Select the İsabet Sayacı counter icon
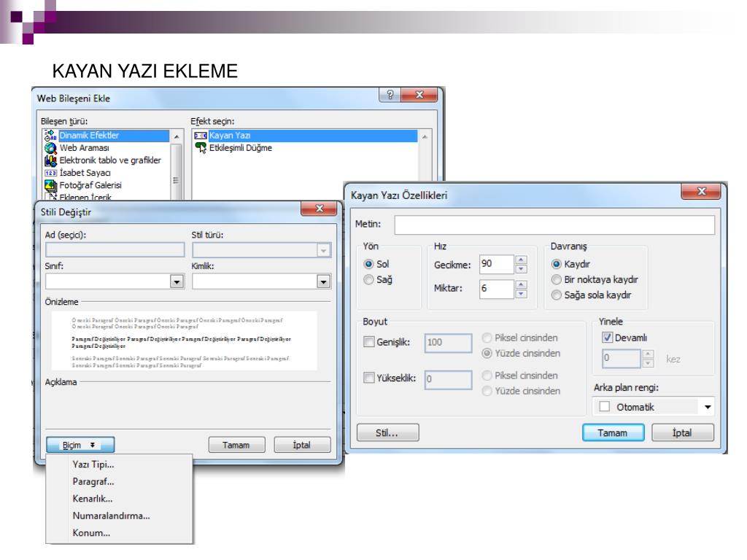Screen dimensions: 747x560 [x=50, y=173]
